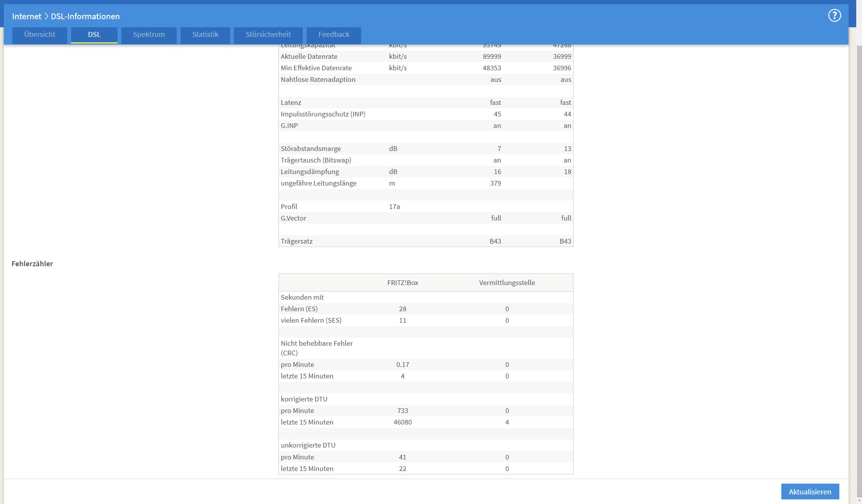Open the Spektrum tab
The width and height of the screenshot is (862, 504).
coord(149,35)
